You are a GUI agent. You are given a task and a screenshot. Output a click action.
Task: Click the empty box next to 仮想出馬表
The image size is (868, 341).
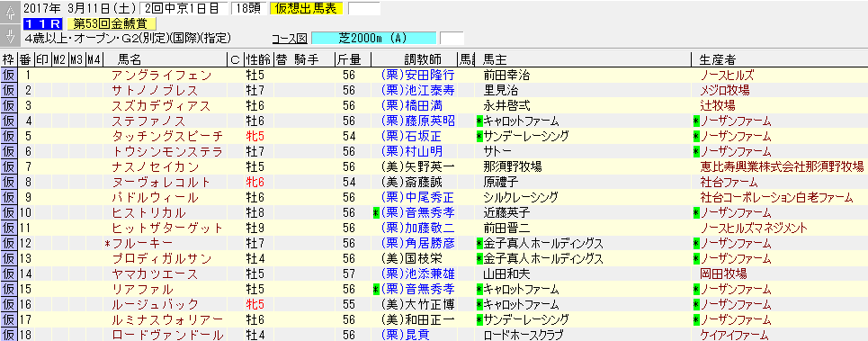pos(363,8)
